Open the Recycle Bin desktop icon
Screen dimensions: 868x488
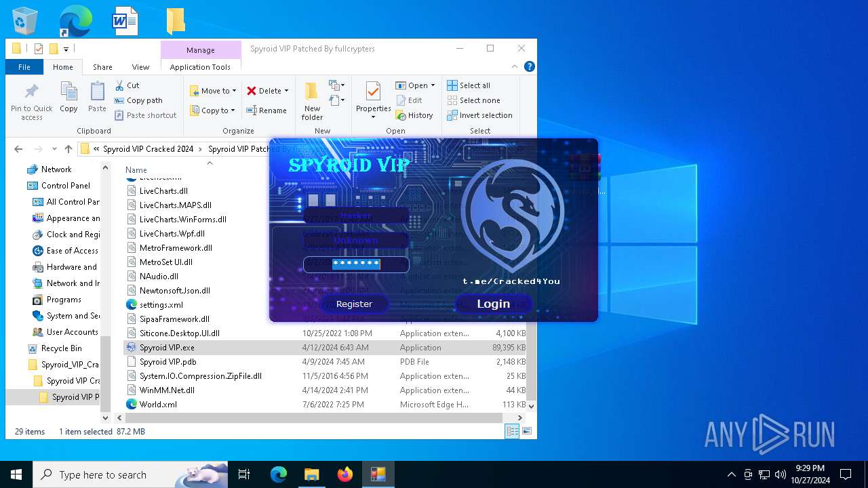[25, 20]
